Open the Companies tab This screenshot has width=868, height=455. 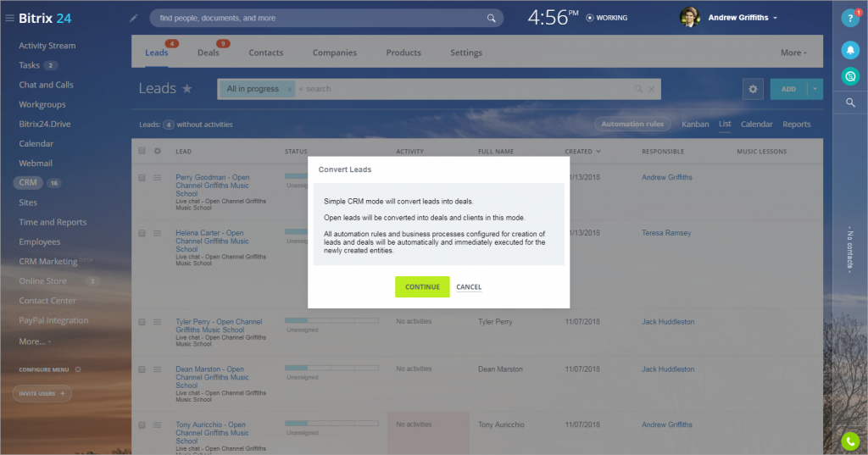point(334,53)
